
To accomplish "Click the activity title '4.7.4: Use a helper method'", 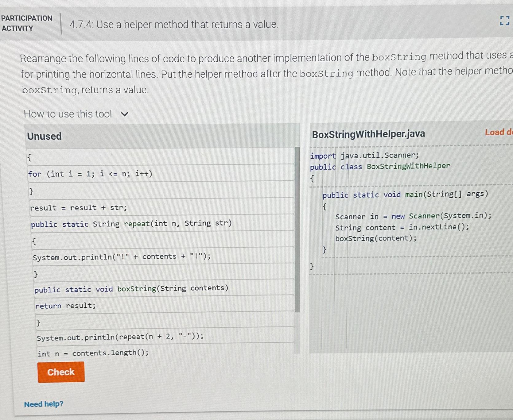I will 174,24.
